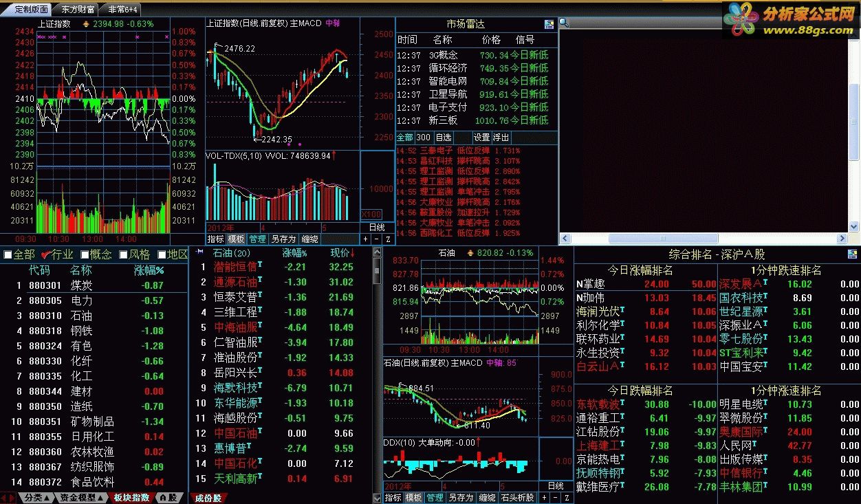Viewport: 861px width, 504px height.
Task: Expand the 资金模型▲ menu
Action: click(x=81, y=498)
